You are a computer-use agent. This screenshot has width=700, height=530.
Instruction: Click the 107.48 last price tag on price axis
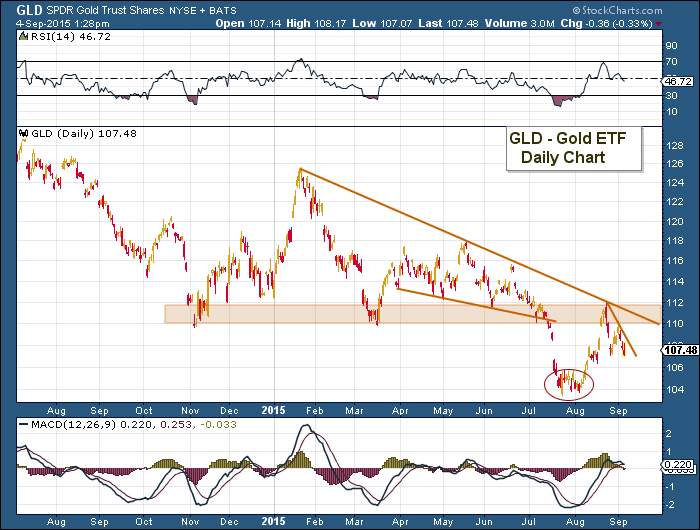point(680,350)
